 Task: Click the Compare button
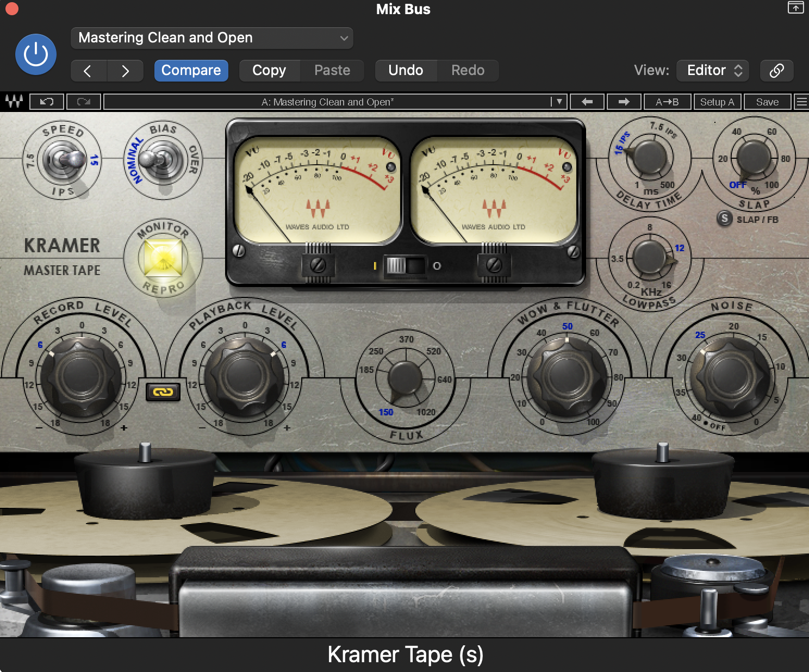(191, 71)
